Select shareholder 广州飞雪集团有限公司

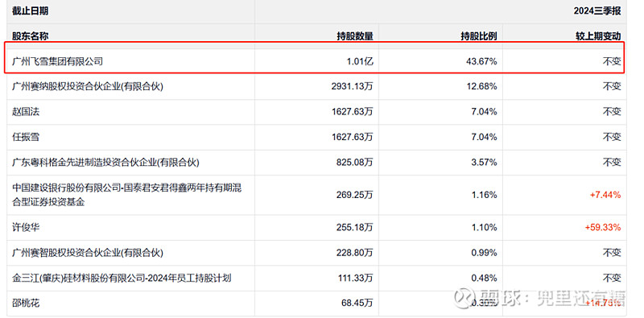point(57,62)
